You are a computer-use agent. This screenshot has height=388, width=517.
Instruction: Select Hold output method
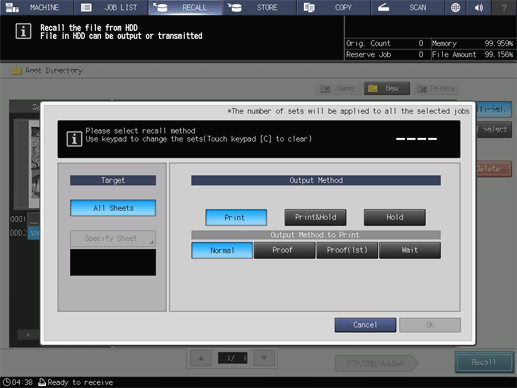pos(395,217)
